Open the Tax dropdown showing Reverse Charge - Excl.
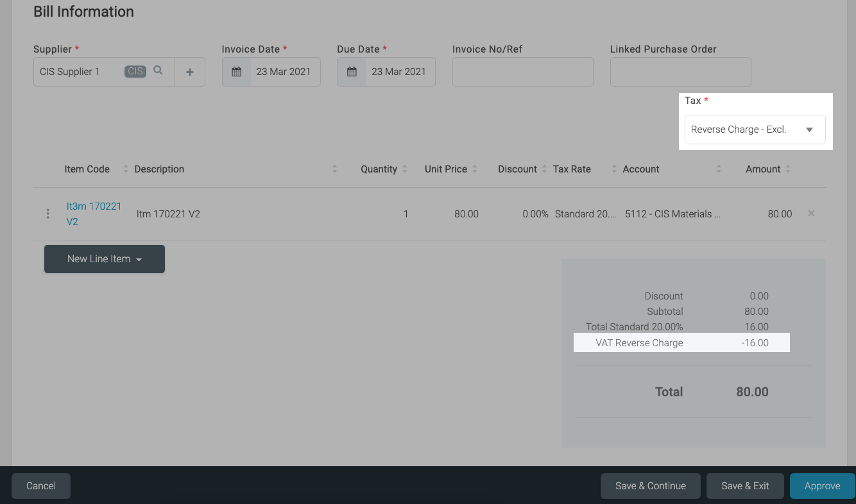856x504 pixels. point(755,129)
